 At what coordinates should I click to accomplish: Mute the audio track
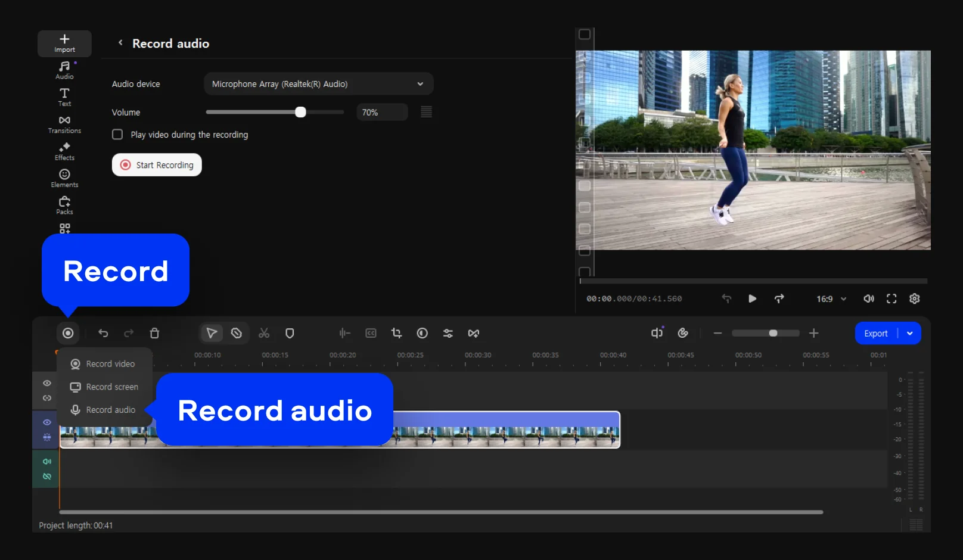pyautogui.click(x=46, y=462)
